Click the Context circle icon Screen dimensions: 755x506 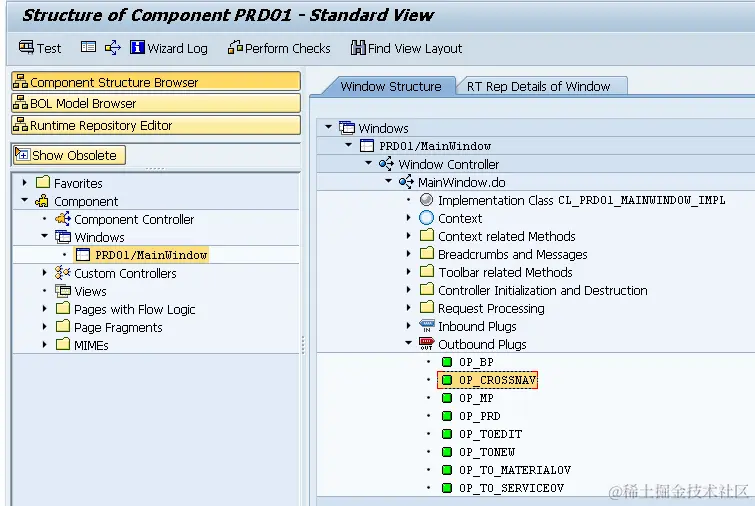[426, 218]
